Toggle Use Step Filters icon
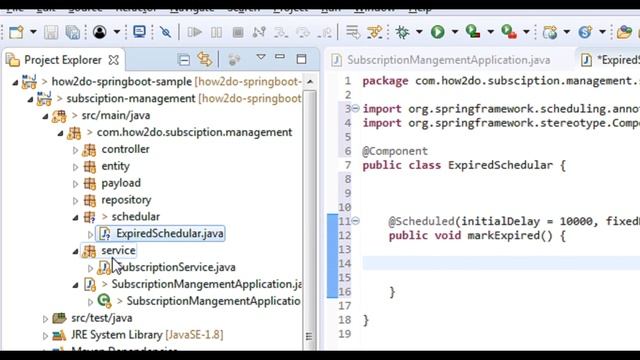Image resolution: width=640 pixels, height=360 pixels. point(375,32)
